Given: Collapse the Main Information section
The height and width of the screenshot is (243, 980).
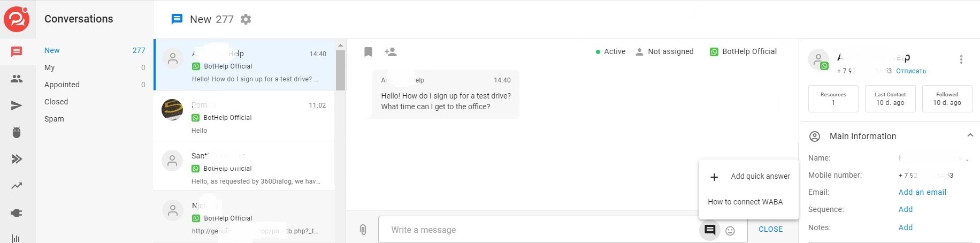Looking at the screenshot, I should [970, 136].
